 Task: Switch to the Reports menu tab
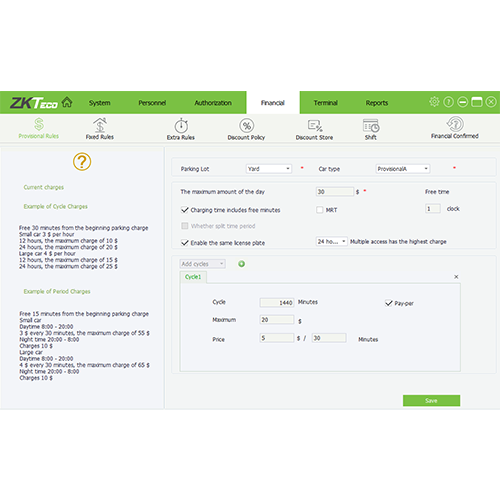point(377,103)
